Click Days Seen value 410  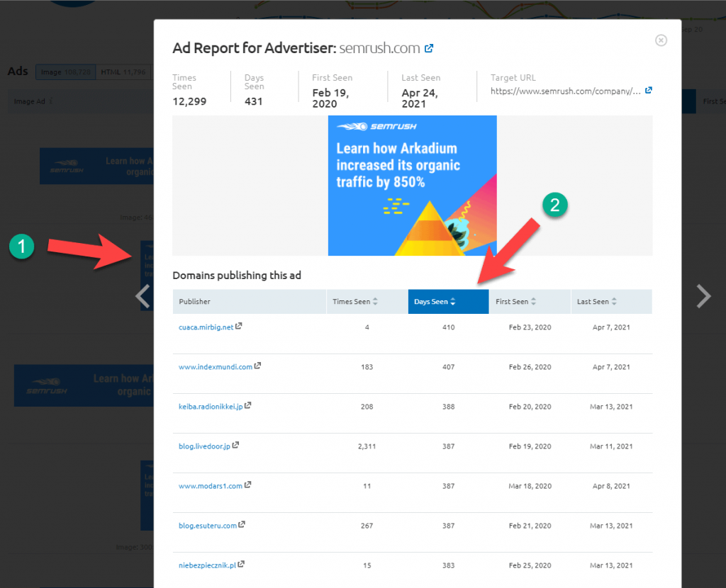pyautogui.click(x=448, y=327)
